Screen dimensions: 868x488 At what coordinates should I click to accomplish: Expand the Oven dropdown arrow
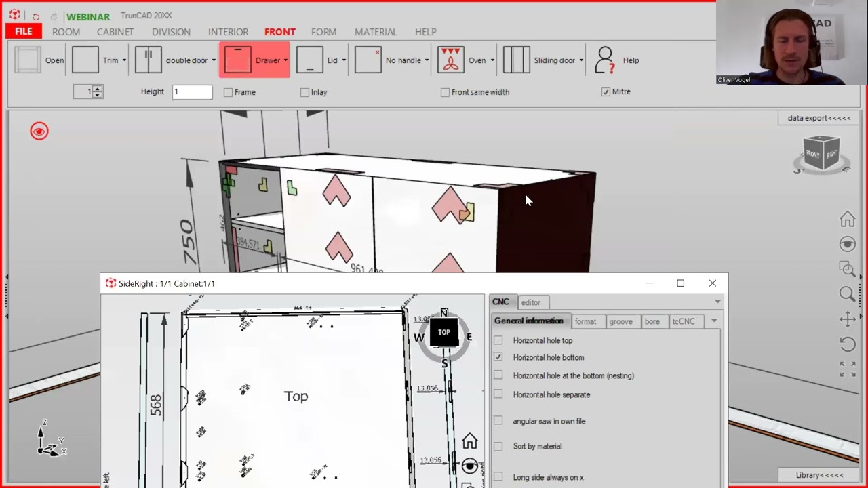click(x=492, y=60)
